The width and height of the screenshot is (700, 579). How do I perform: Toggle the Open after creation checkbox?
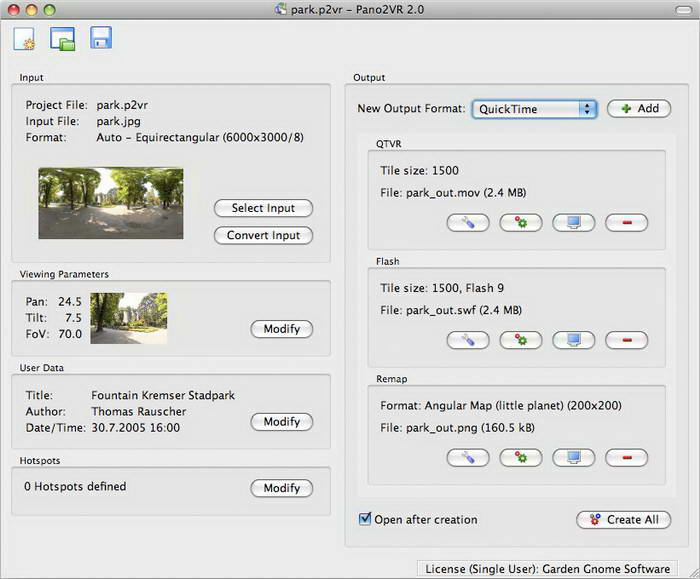pyautogui.click(x=366, y=519)
